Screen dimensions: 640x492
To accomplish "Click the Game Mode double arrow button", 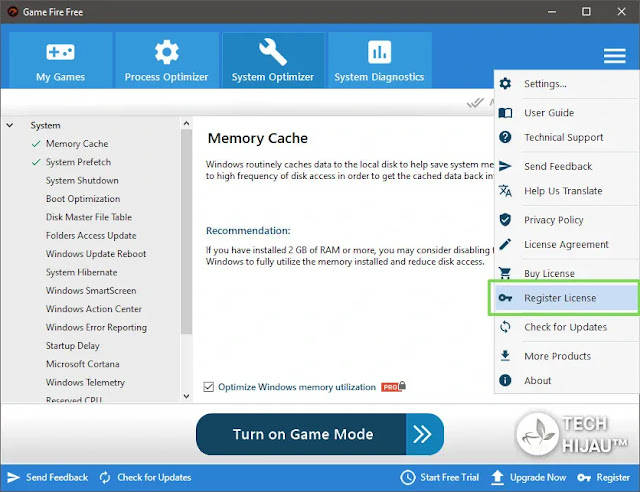I will (424, 434).
